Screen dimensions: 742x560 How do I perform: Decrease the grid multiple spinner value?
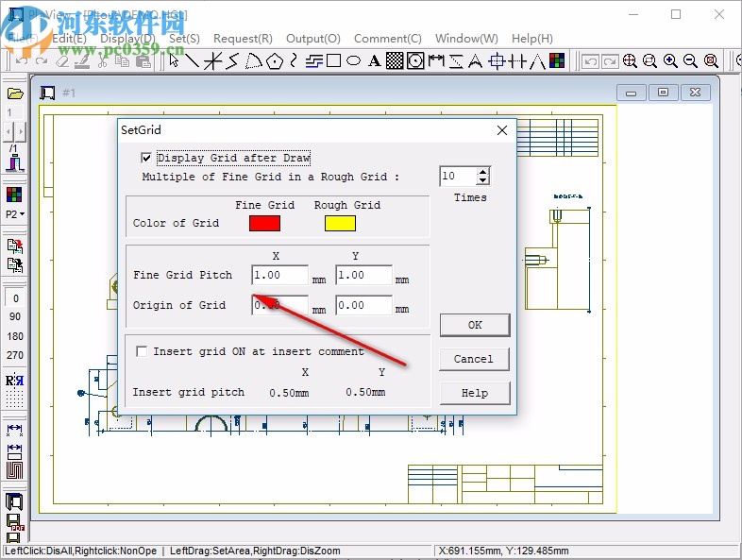tap(482, 180)
